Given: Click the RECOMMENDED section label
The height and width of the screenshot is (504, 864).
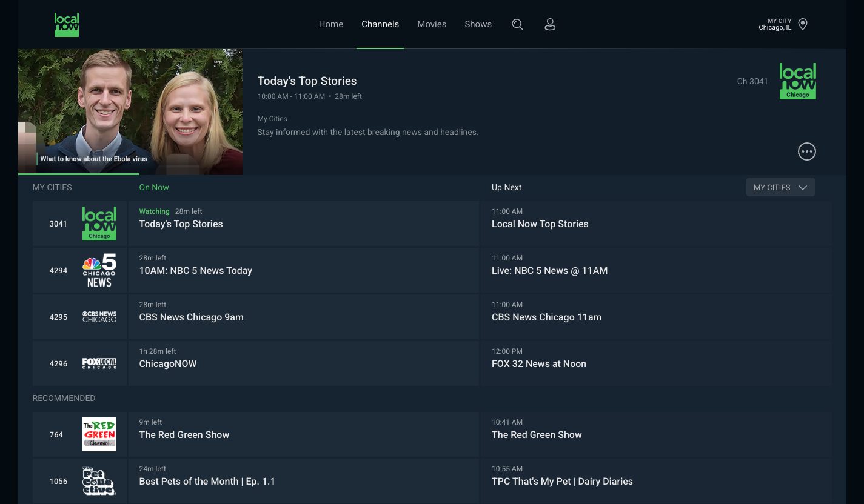Looking at the screenshot, I should [64, 398].
